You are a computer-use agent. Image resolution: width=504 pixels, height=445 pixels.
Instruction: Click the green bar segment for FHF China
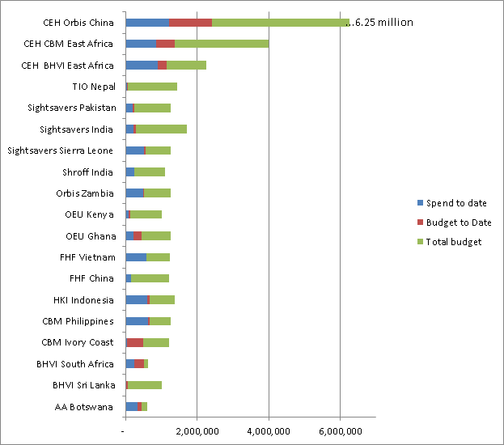(x=150, y=278)
